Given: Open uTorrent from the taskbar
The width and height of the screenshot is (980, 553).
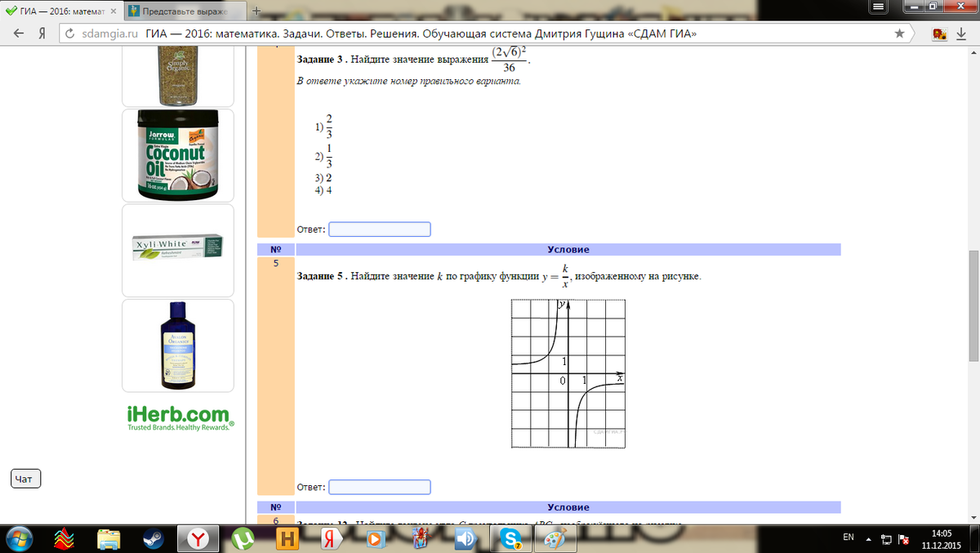Looking at the screenshot, I should pyautogui.click(x=243, y=539).
